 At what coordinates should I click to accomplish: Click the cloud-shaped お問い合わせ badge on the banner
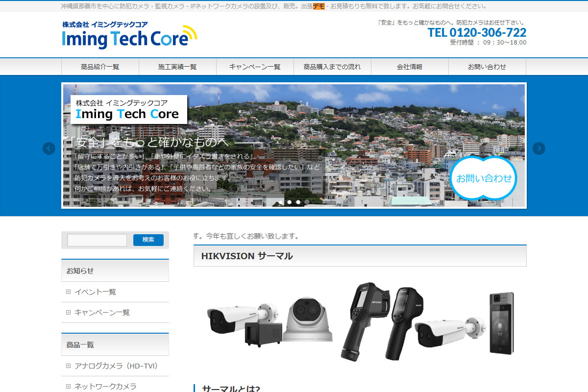tap(483, 178)
